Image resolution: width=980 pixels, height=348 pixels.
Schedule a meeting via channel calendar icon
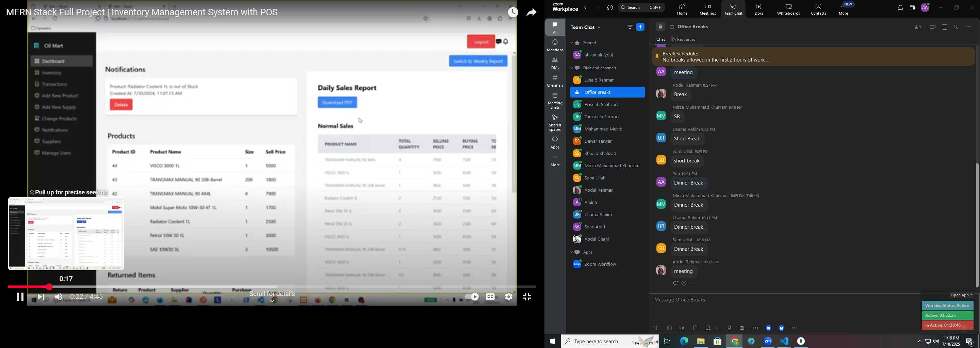(944, 27)
